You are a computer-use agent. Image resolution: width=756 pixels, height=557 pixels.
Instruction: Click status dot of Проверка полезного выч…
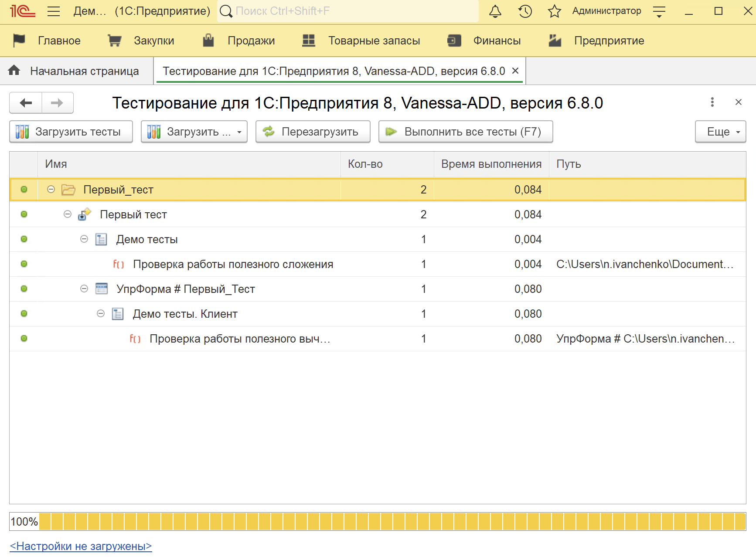tap(24, 338)
